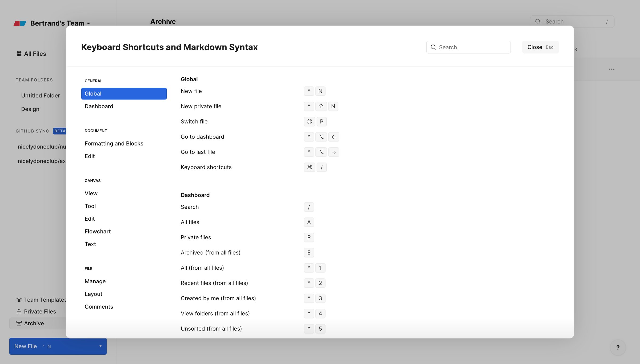
Task: Click the 3 key for Created by me
Action: point(320,298)
